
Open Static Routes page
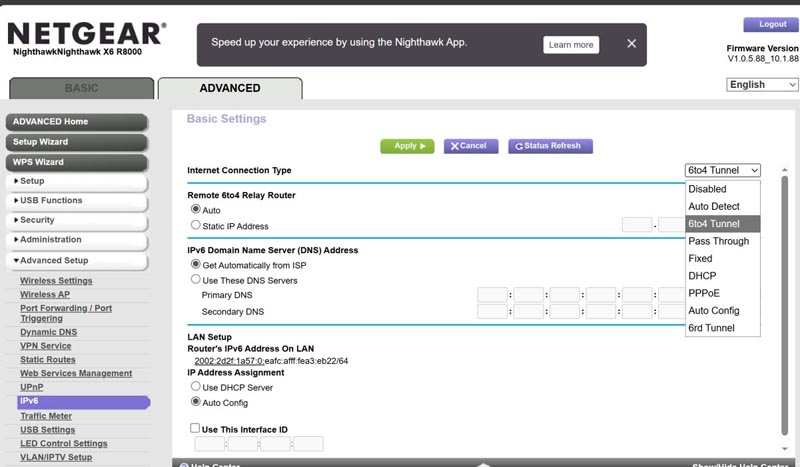coord(47,360)
